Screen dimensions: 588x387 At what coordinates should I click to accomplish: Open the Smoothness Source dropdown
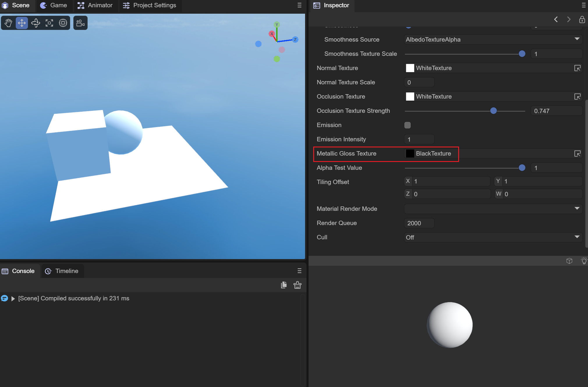493,40
